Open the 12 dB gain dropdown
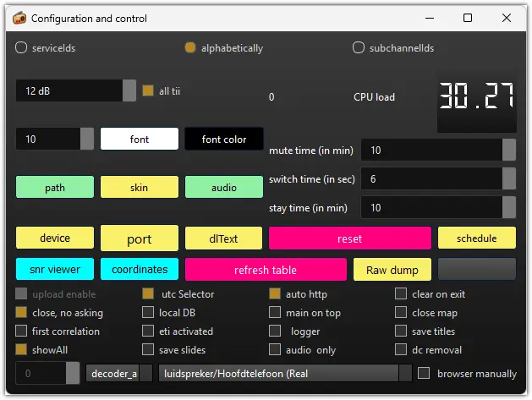The image size is (532, 400). 129,91
